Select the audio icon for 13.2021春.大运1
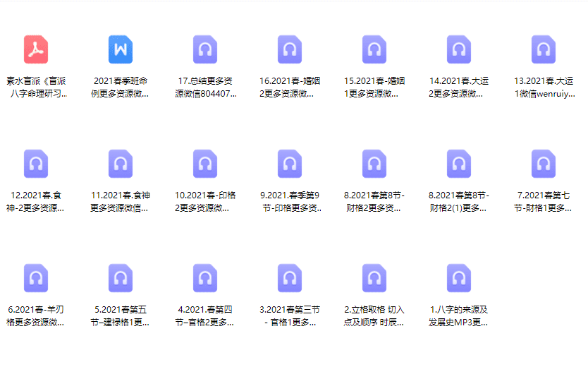 pyautogui.click(x=544, y=49)
